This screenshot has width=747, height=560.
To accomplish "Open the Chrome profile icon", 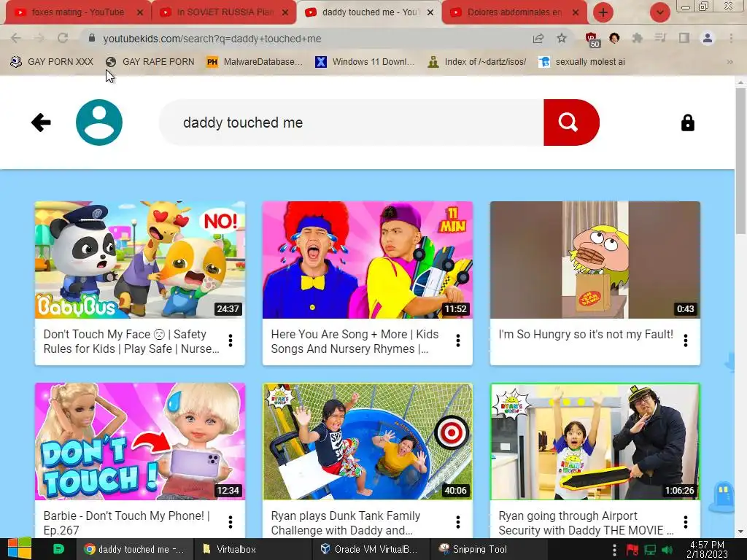I will [x=708, y=38].
